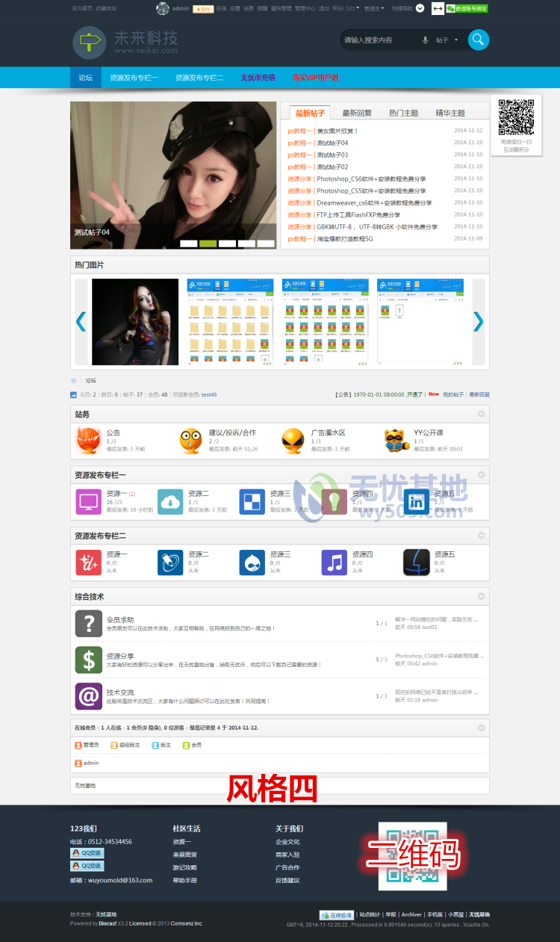Click 我的帖子 link
Image resolution: width=560 pixels, height=942 pixels.
[453, 394]
